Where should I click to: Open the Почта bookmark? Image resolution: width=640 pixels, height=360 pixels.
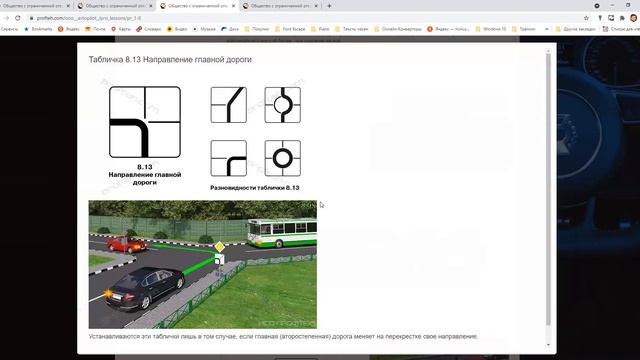click(x=95, y=29)
